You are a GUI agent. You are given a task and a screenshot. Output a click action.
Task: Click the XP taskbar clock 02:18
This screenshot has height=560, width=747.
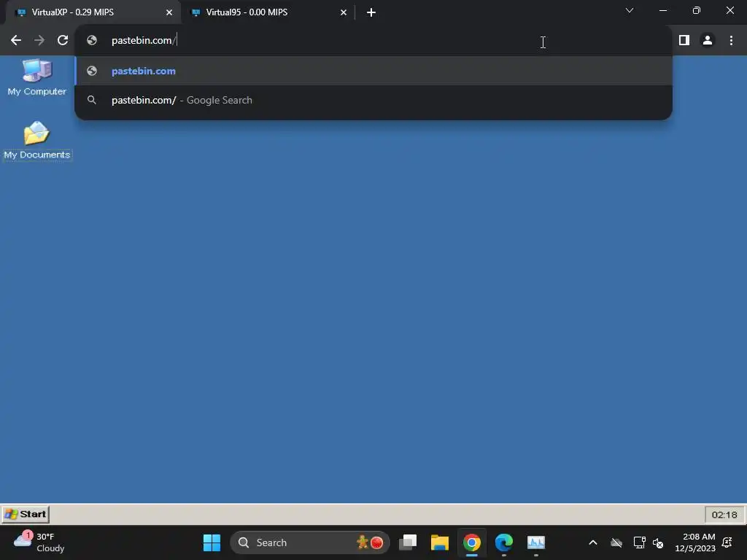click(x=724, y=515)
